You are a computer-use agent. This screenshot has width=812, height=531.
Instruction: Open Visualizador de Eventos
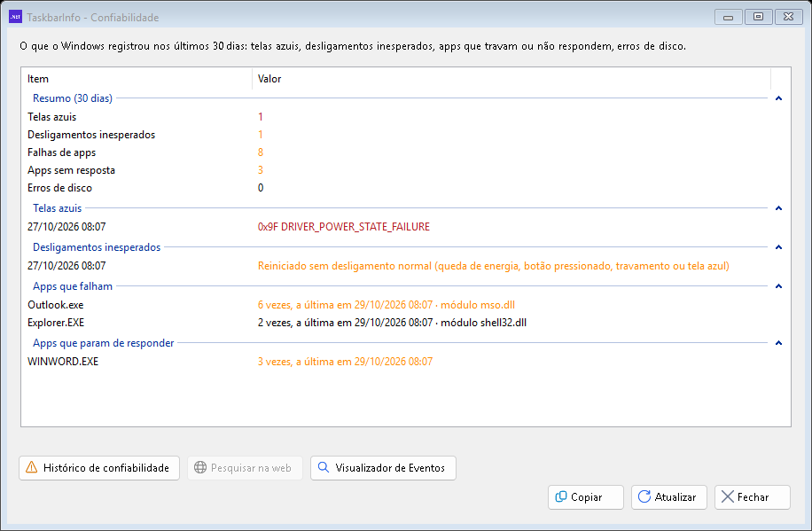coord(383,468)
